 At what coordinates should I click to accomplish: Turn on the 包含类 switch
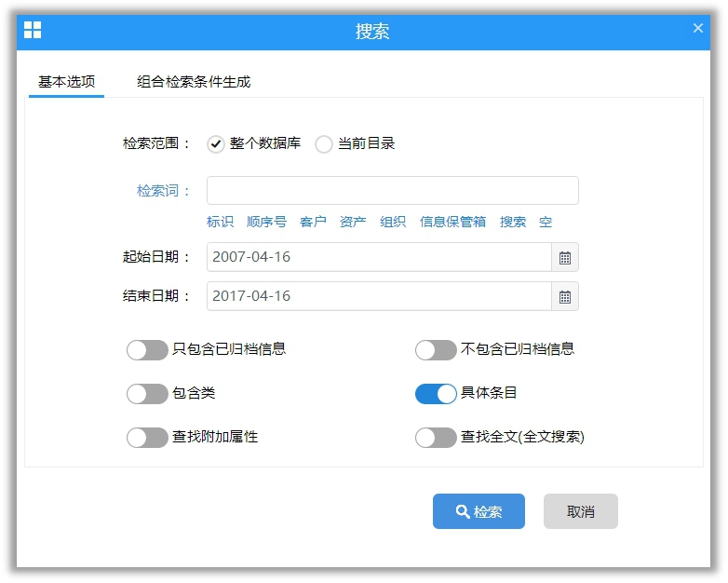147,394
